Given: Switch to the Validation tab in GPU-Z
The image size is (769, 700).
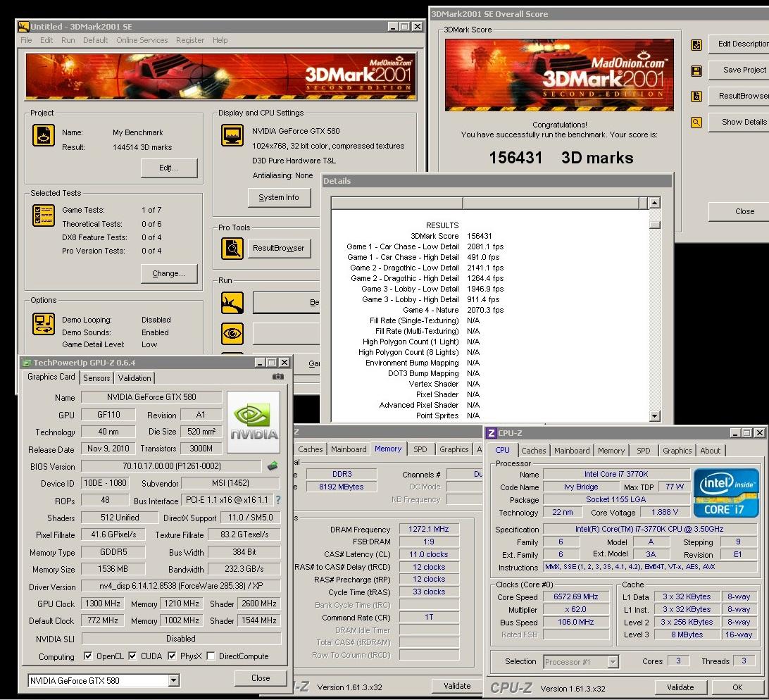Looking at the screenshot, I should (x=135, y=377).
